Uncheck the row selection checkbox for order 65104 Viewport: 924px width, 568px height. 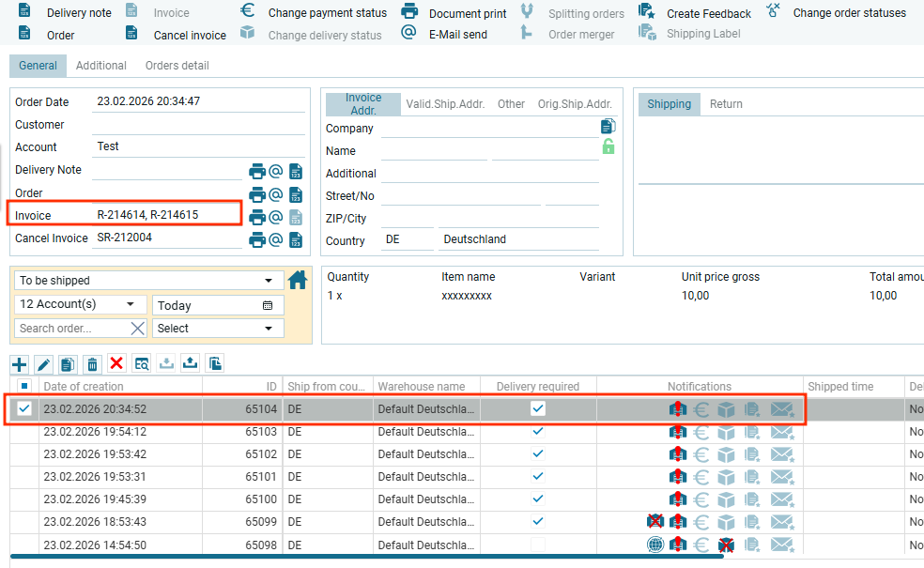pos(24,408)
